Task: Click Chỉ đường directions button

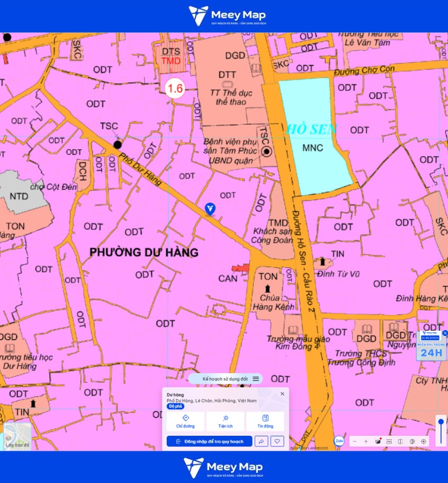Action: pyautogui.click(x=185, y=421)
